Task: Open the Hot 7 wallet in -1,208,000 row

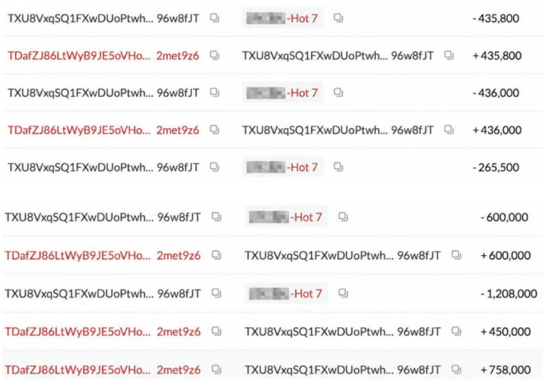Action: point(285,294)
